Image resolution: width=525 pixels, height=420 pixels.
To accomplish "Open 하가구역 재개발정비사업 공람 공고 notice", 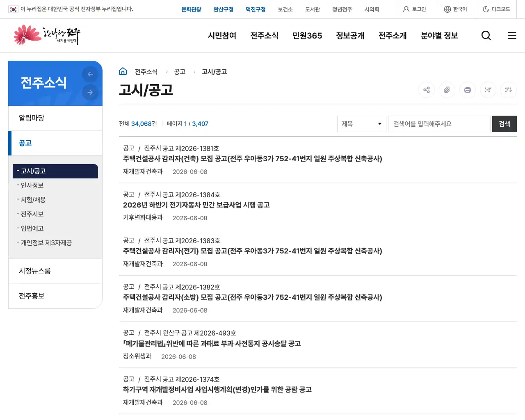I will click(x=217, y=390).
